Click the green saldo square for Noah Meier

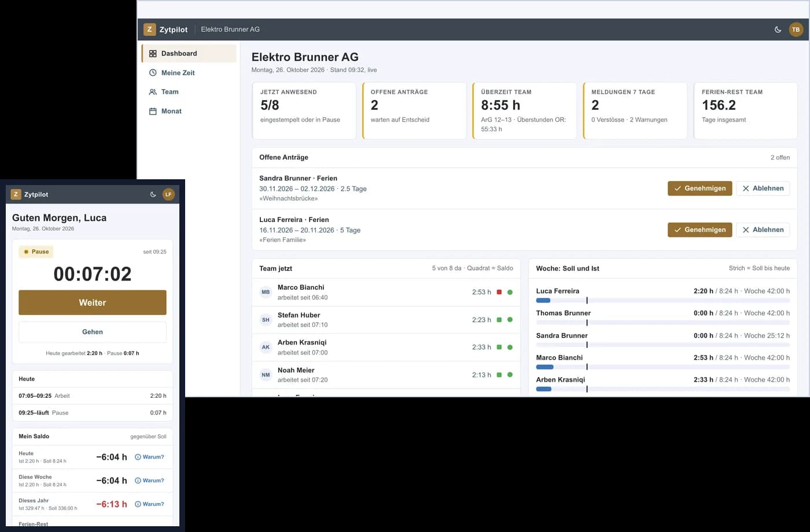click(499, 375)
